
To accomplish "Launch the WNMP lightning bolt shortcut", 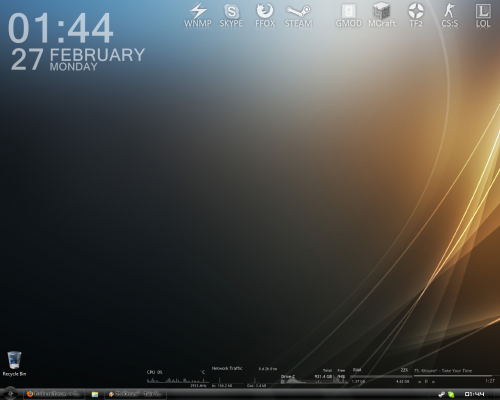I will 198,15.
